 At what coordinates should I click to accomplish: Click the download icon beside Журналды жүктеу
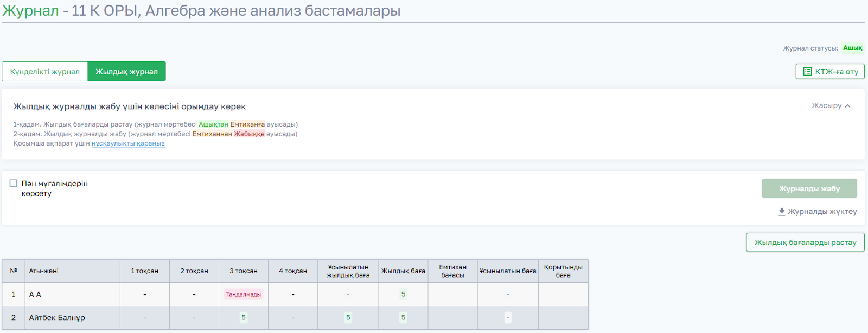782,211
